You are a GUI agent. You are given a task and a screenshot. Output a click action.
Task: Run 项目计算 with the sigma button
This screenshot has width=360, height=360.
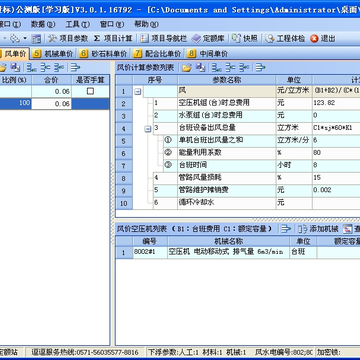[113, 38]
